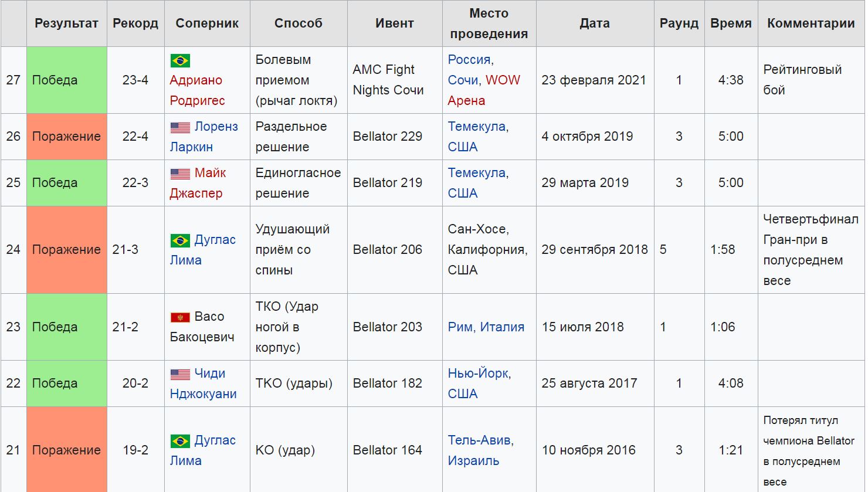Follow the Россия location link
The width and height of the screenshot is (868, 492).
469,60
